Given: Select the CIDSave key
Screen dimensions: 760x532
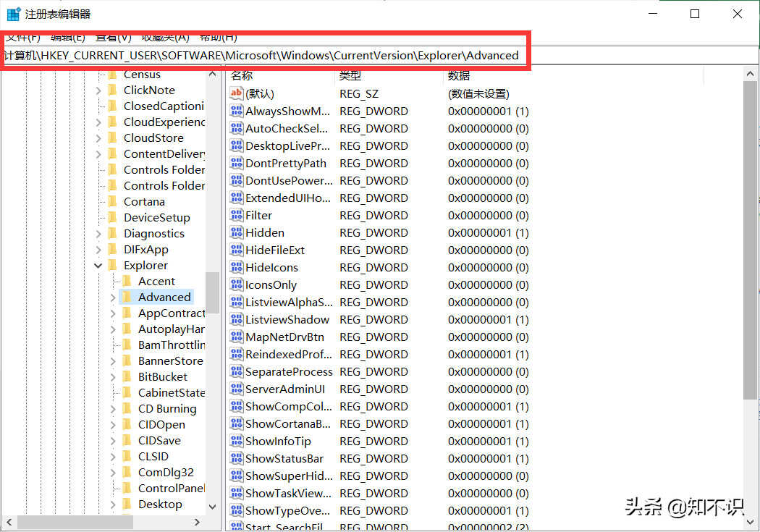Looking at the screenshot, I should (159, 440).
